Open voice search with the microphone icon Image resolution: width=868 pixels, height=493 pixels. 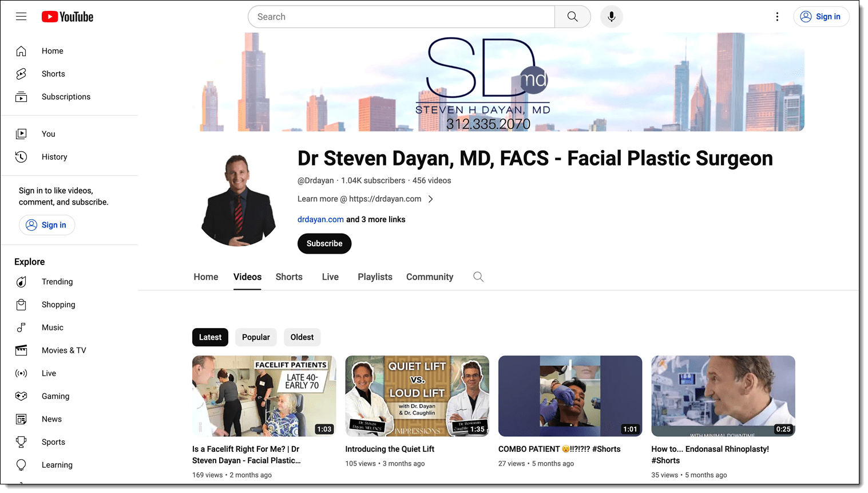611,17
